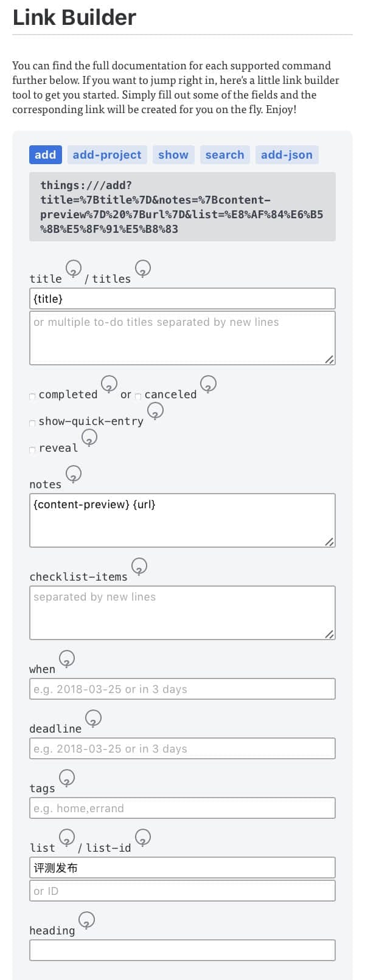Focus the deadline date input field
Screen dimensions: 365x980
(182, 748)
